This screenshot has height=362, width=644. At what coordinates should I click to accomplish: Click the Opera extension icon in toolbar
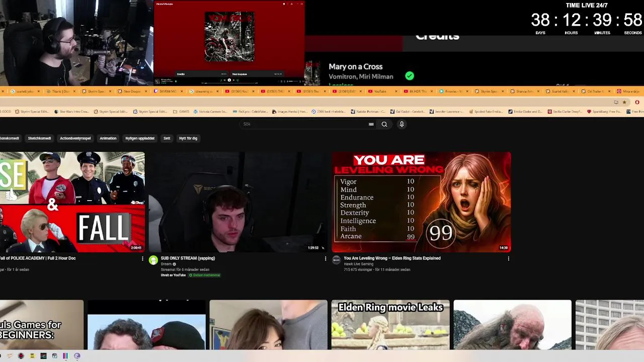(636, 102)
